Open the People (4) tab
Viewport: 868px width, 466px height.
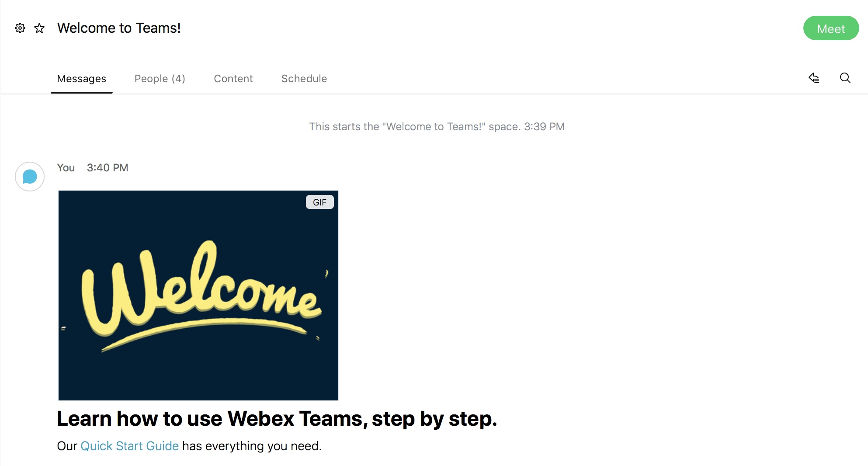(x=160, y=79)
